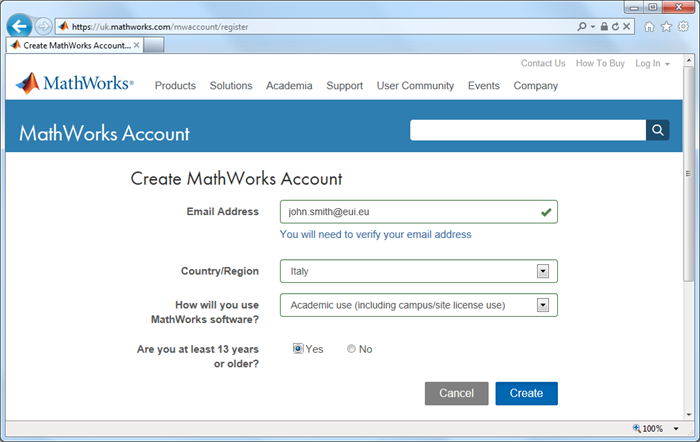The height and width of the screenshot is (442, 700).
Task: Expand the software use dropdown (Academic use)
Action: point(543,305)
